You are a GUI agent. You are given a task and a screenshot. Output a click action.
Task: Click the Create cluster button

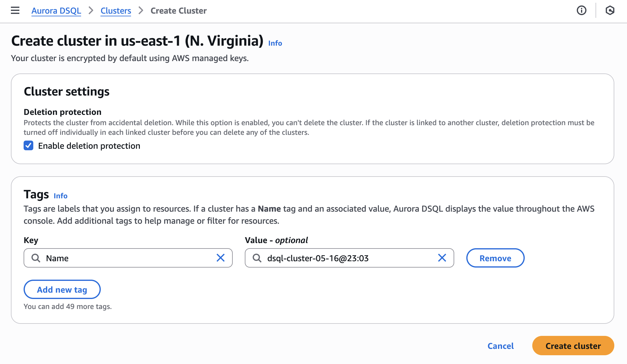573,346
